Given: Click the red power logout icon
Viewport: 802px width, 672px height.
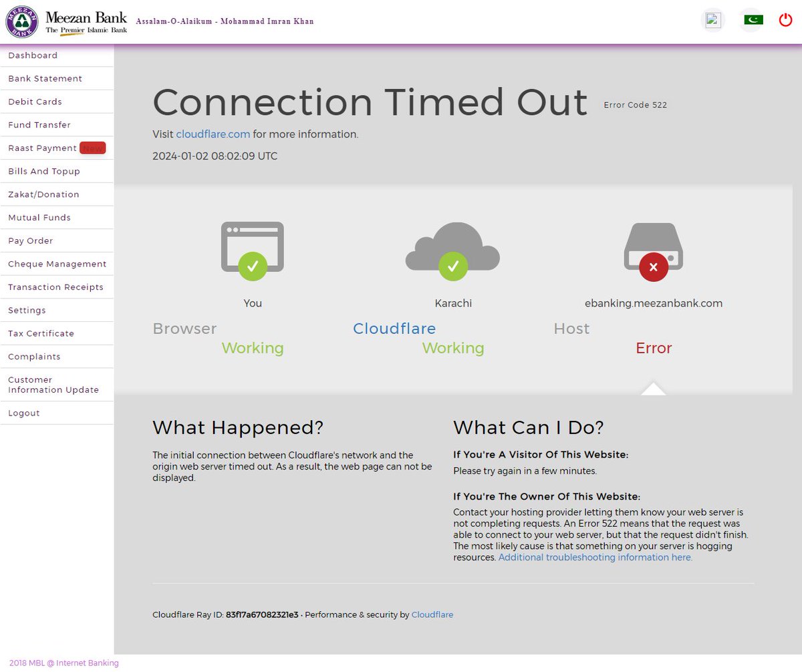Looking at the screenshot, I should (x=786, y=20).
